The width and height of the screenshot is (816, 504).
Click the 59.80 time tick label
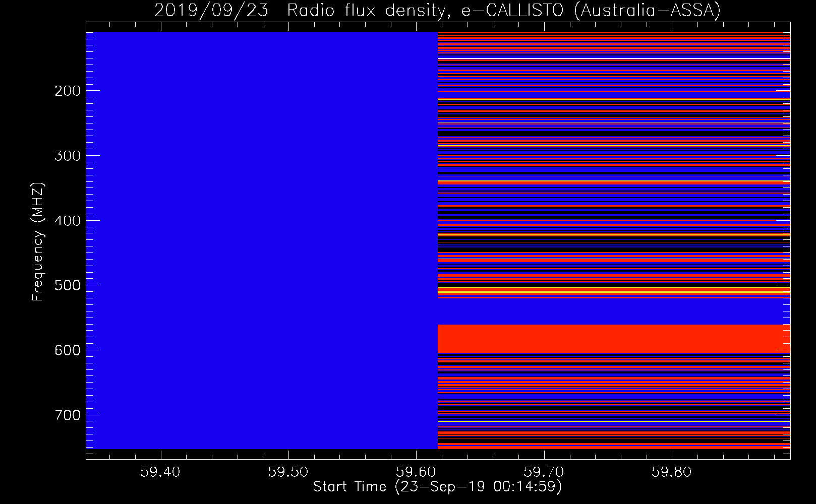tap(672, 472)
